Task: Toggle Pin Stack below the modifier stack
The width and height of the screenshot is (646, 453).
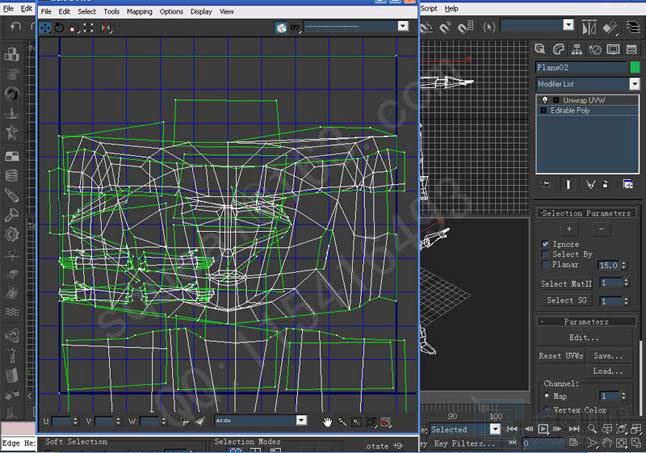Action: [547, 184]
